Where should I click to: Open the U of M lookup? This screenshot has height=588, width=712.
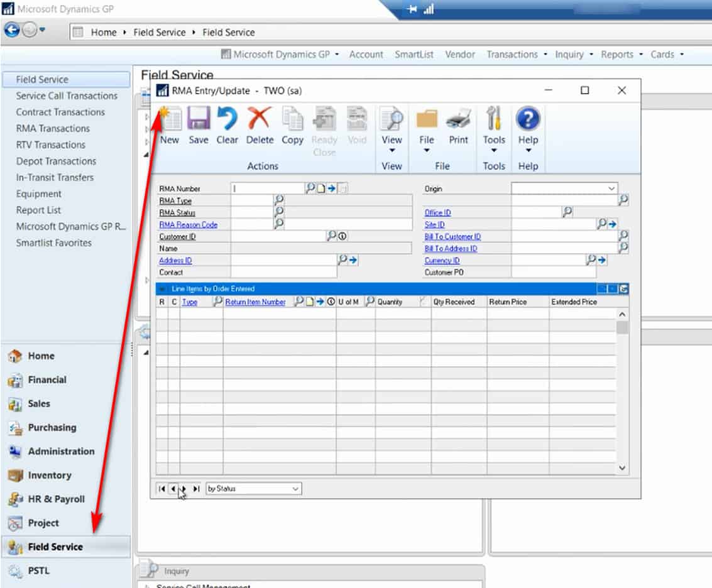click(370, 301)
